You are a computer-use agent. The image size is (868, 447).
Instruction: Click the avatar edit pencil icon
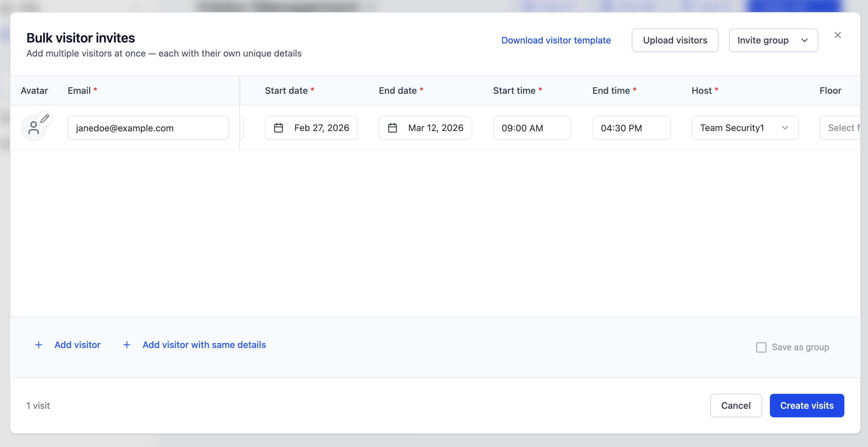pyautogui.click(x=45, y=119)
